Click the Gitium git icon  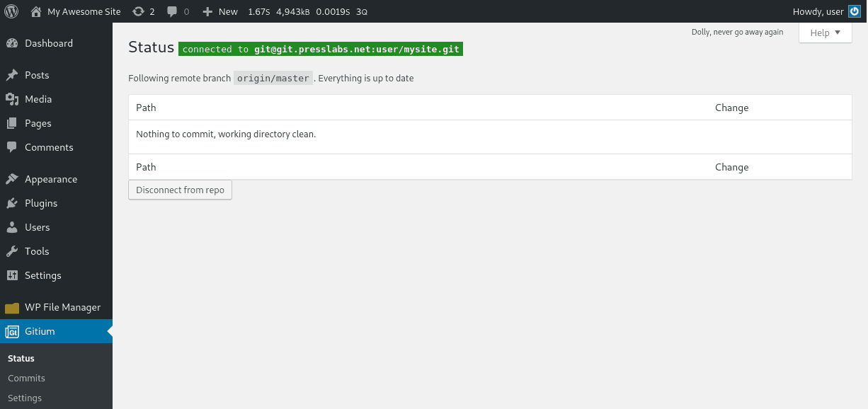(12, 331)
